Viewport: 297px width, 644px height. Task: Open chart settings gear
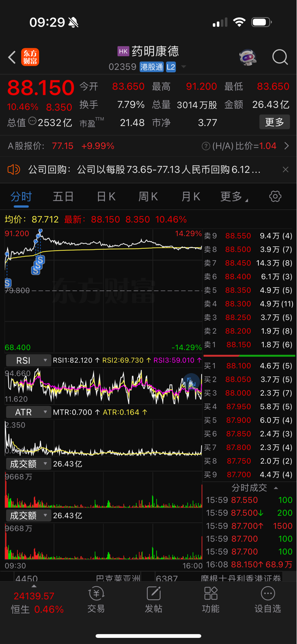coord(275,196)
